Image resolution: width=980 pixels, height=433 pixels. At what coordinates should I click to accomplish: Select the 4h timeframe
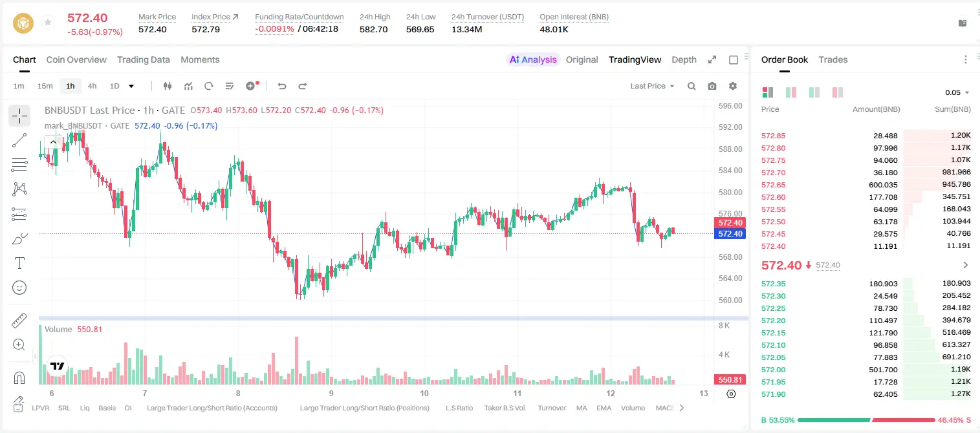(x=92, y=86)
